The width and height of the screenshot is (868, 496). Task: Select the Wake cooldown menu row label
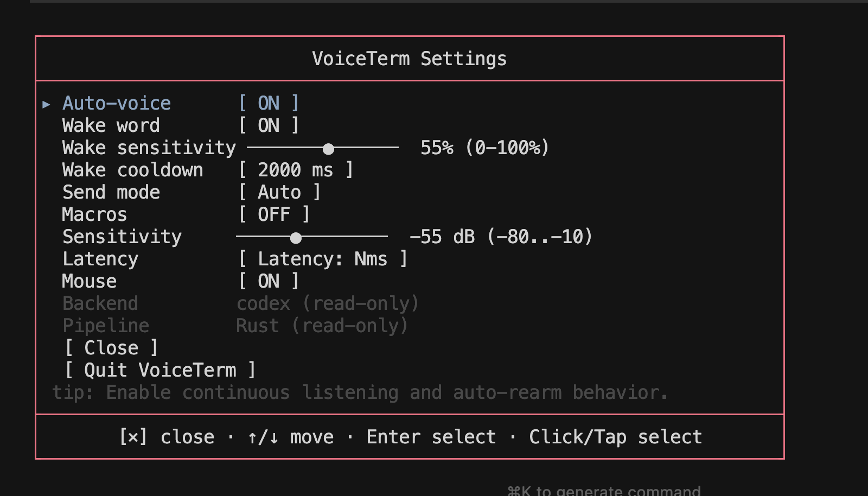tap(133, 170)
